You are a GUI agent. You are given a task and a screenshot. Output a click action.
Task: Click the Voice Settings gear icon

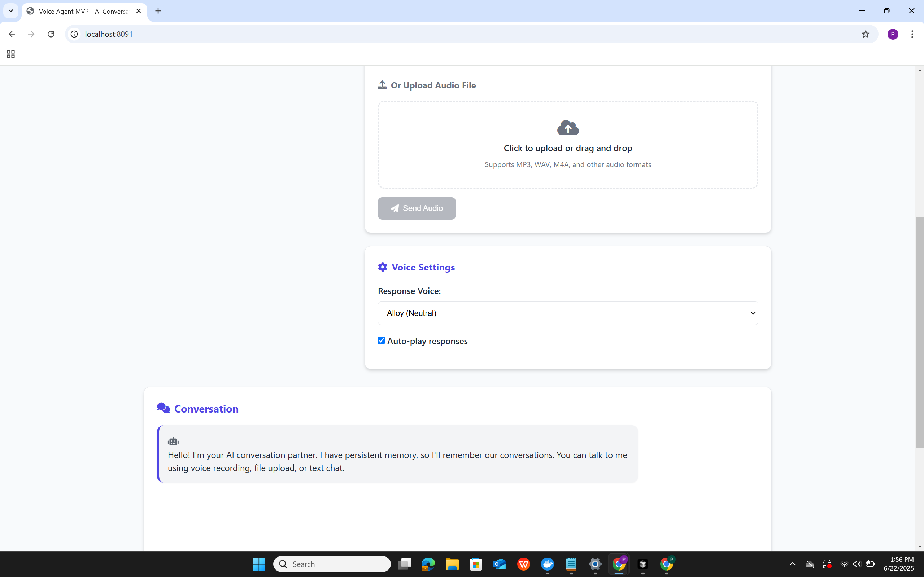(x=382, y=267)
